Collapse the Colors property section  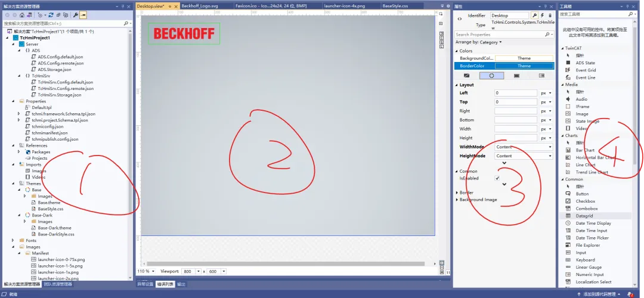click(457, 51)
